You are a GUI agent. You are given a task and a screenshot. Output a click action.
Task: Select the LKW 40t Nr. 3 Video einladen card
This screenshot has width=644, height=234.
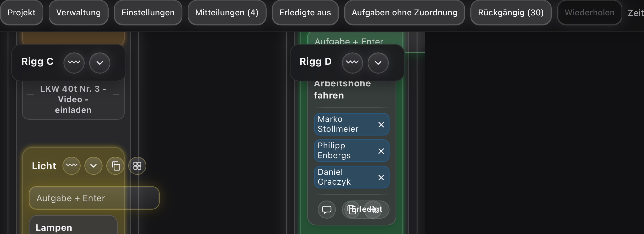[x=73, y=99]
